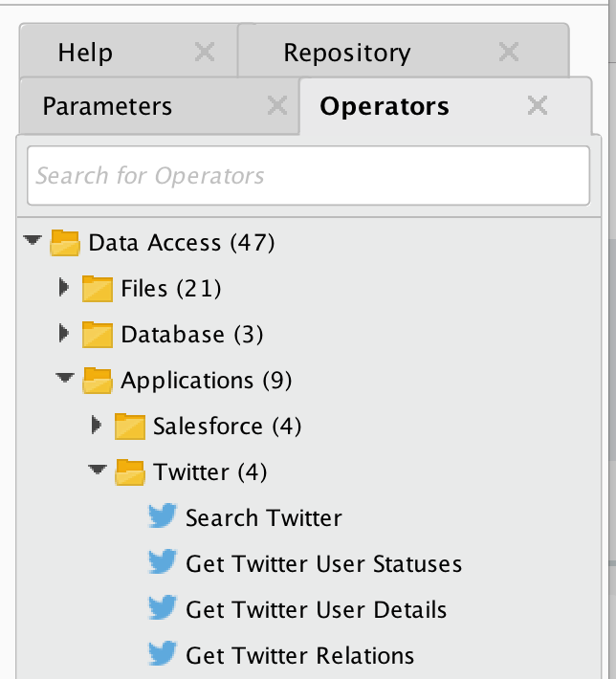Select the 'Applications (9)' label

click(x=207, y=381)
